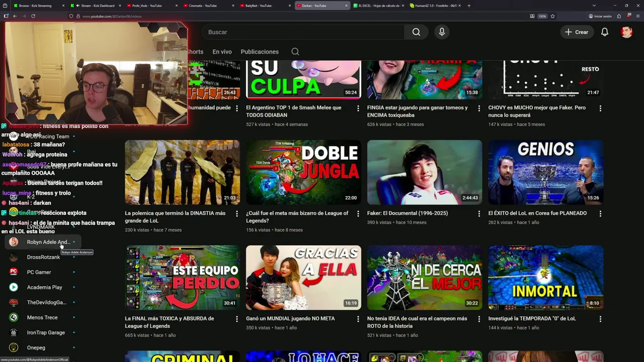Open browser application menu icon
Image resolution: width=644 pixels, height=362 pixels.
coord(637,16)
